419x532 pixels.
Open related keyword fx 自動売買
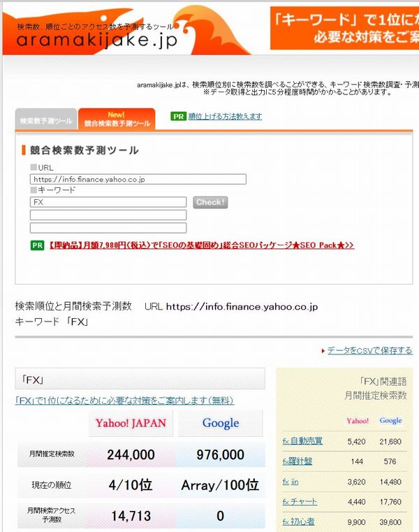point(302,441)
